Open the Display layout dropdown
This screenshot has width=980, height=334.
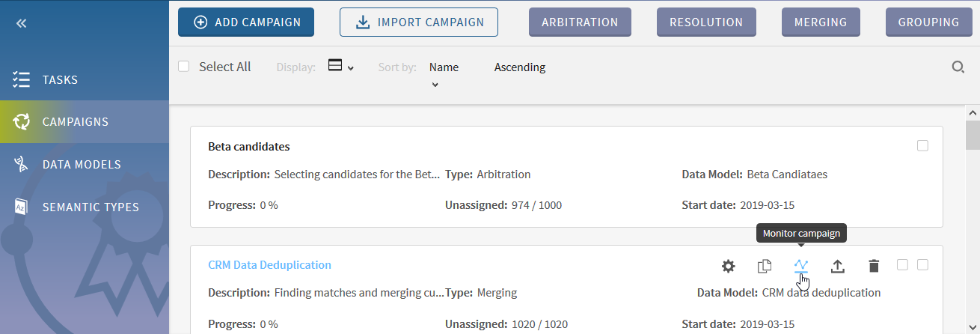coord(340,67)
